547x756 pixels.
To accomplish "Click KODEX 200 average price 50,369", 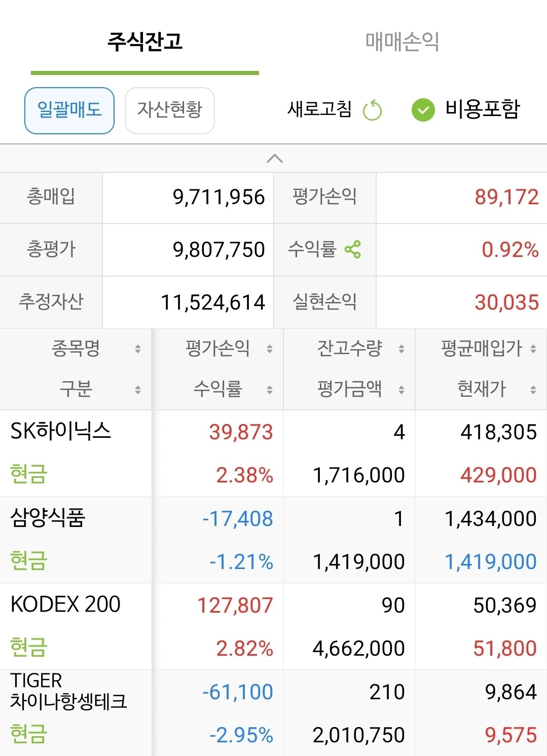I will [x=505, y=606].
